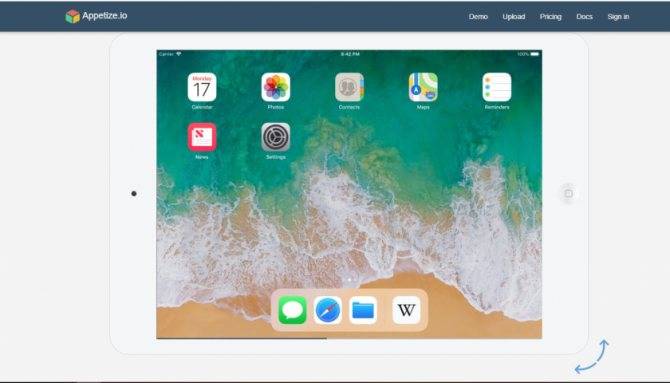
Task: Open the News app
Action: pyautogui.click(x=202, y=137)
